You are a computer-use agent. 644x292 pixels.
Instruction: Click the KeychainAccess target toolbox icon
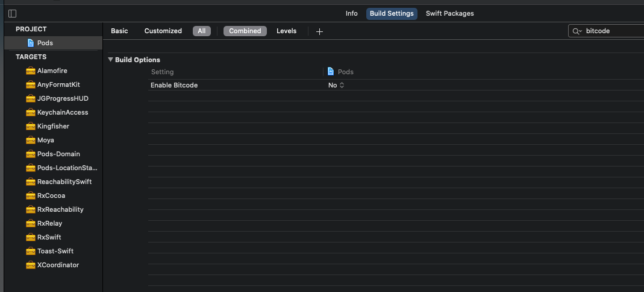pos(30,112)
